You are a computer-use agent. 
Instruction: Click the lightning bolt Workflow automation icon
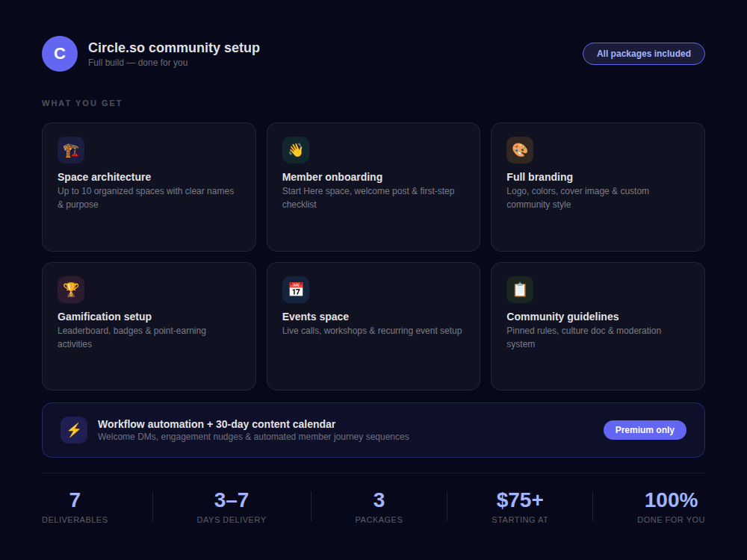pyautogui.click(x=74, y=430)
